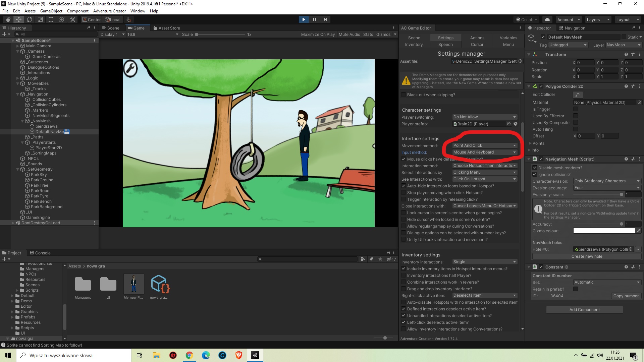Screen dimensions: 644x362
Task: Open Brave browser from taskbar
Action: point(239,355)
